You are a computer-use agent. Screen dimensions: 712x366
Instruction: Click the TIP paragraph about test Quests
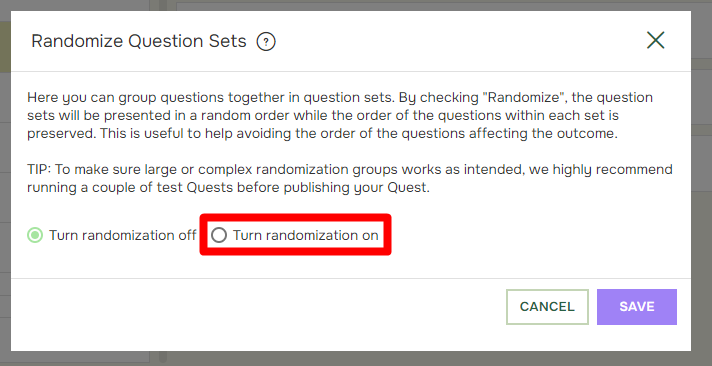(x=350, y=178)
